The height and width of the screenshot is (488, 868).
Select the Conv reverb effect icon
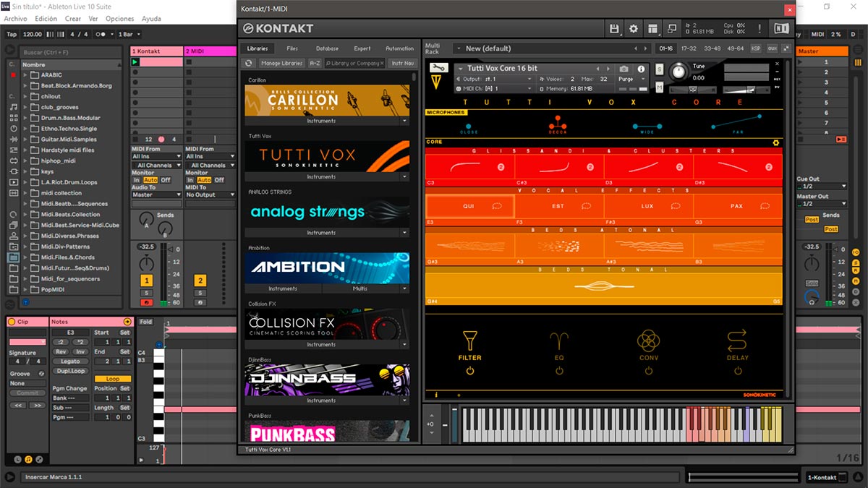coord(648,341)
